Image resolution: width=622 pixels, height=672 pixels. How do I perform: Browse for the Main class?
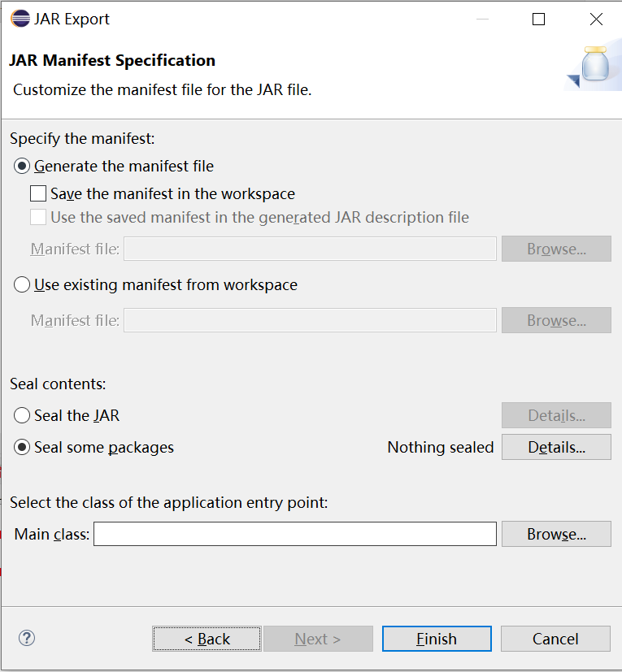[556, 534]
